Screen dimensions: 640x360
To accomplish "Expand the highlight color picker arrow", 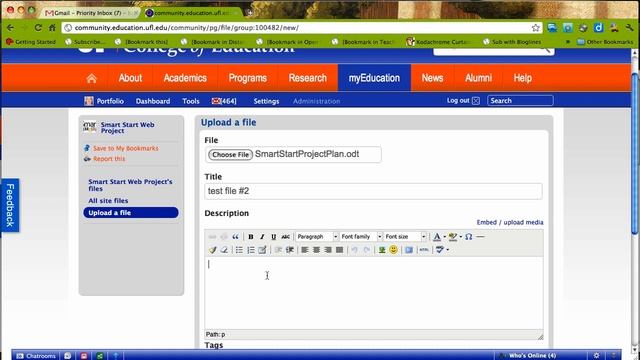I will point(460,237).
